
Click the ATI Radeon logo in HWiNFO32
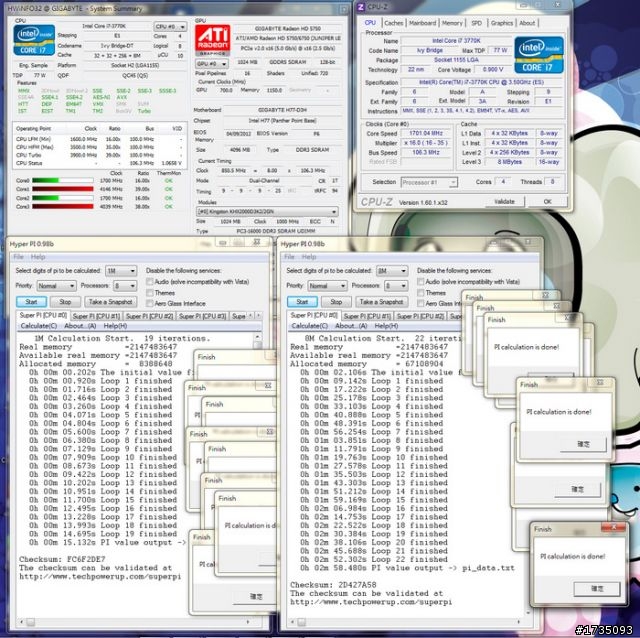pos(212,40)
